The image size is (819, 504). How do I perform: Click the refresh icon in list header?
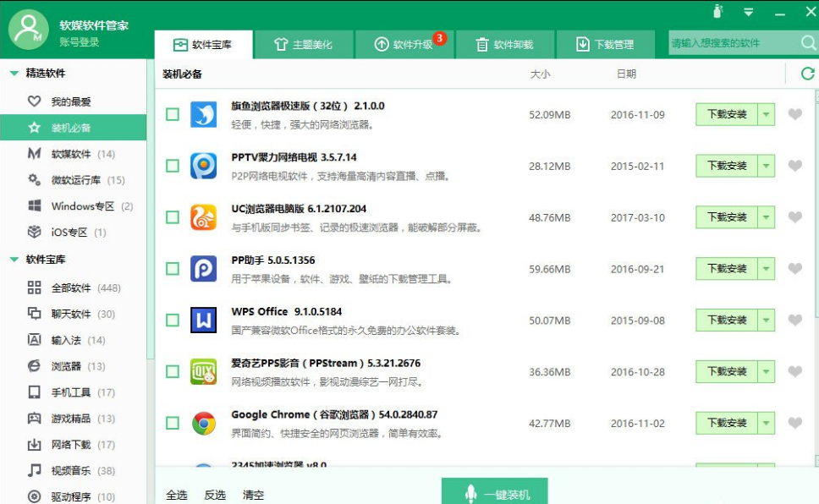click(807, 74)
